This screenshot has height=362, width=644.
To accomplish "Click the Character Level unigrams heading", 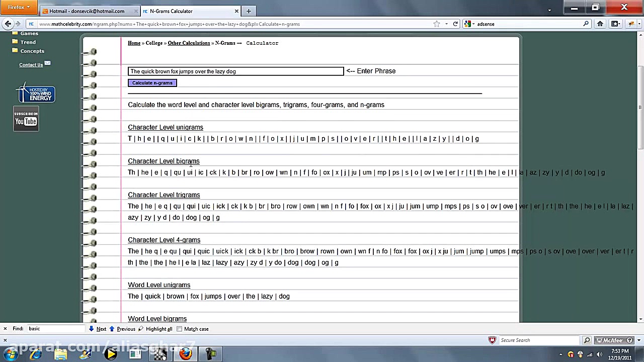I will (x=166, y=128).
